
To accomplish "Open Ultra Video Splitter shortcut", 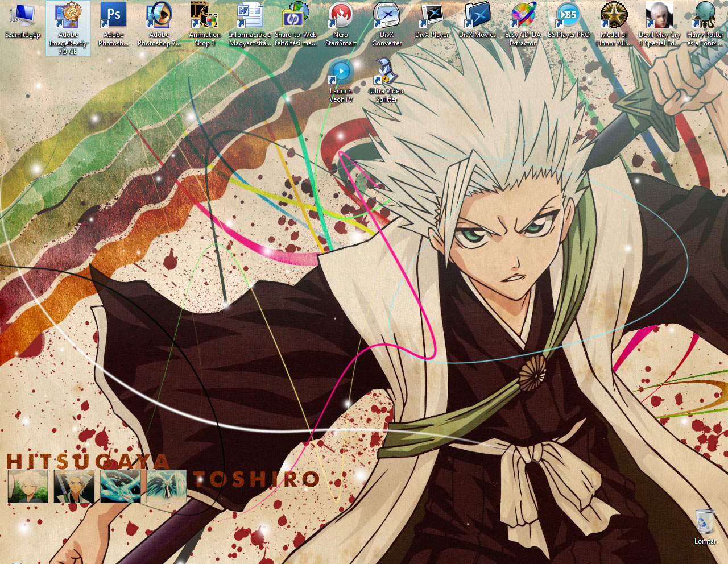I will (387, 81).
